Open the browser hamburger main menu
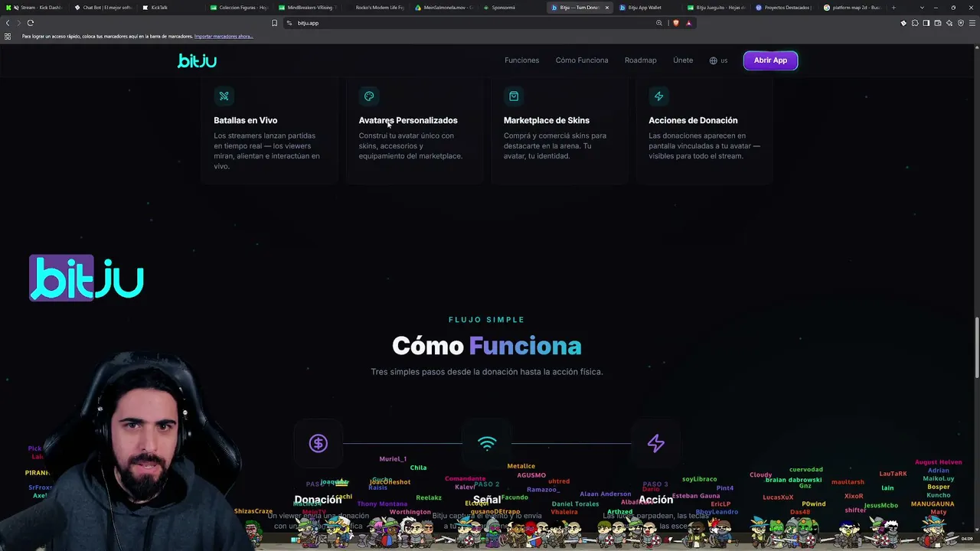The width and height of the screenshot is (980, 551). click(972, 23)
